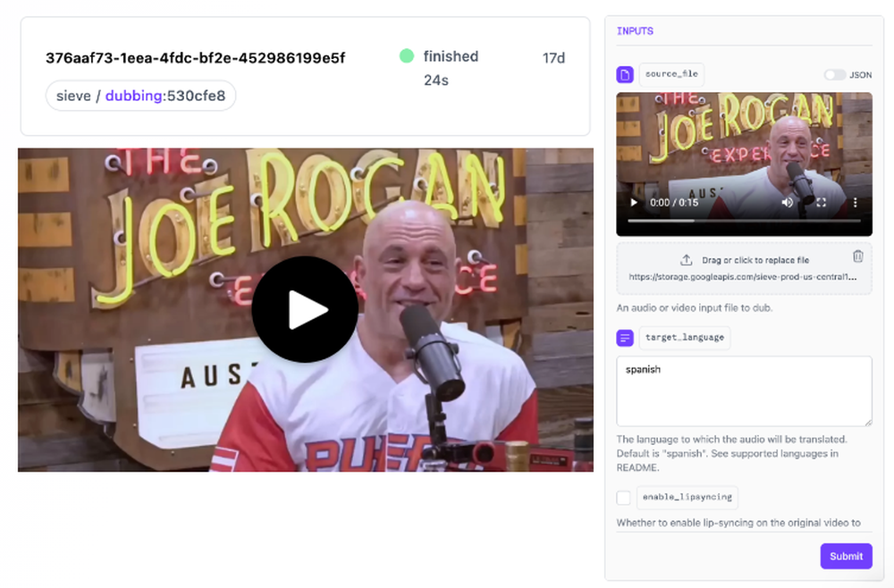Screen dimensions: 894x588
Task: Click the INPUTS panel heading
Action: pyautogui.click(x=635, y=31)
